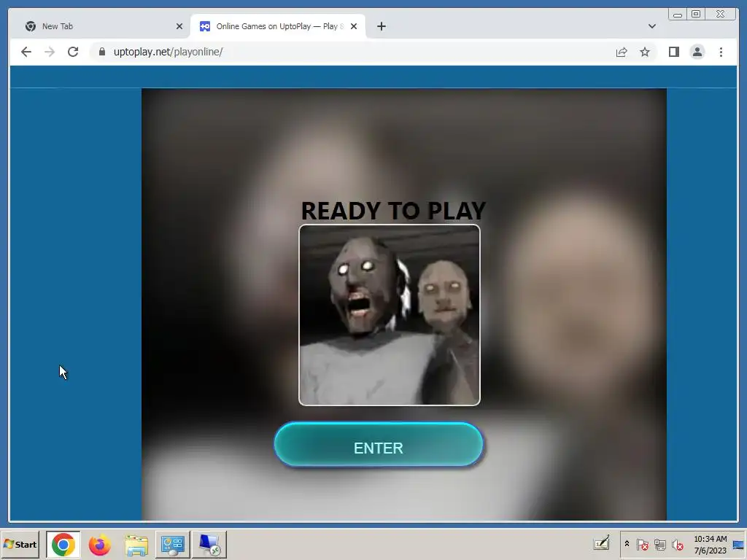This screenshot has height=560, width=747.
Task: Click the muted volume tray icon
Action: tap(677, 544)
